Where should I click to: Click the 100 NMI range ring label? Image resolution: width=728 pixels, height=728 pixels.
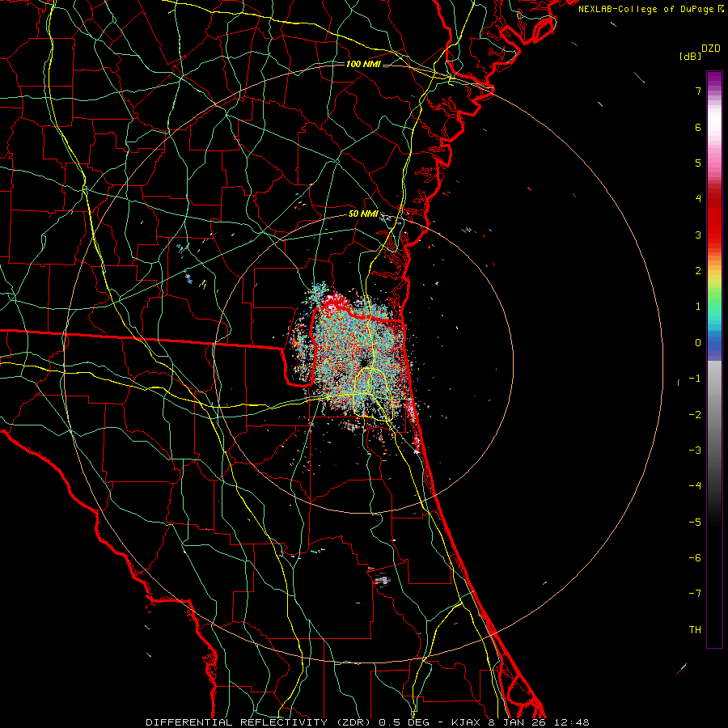363,64
